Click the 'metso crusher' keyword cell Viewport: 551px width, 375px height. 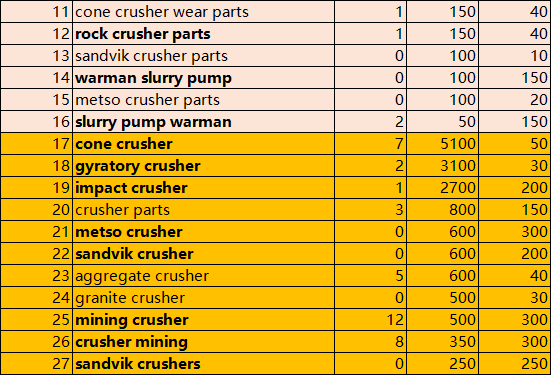pyautogui.click(x=203, y=232)
